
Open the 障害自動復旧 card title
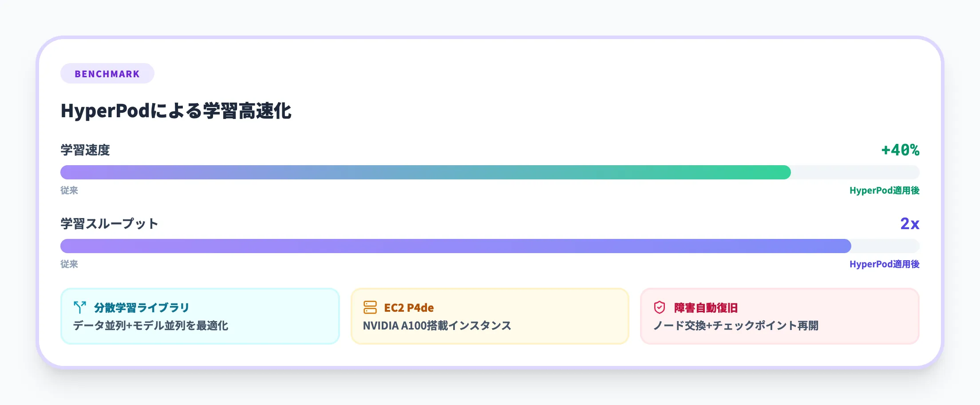tap(706, 308)
